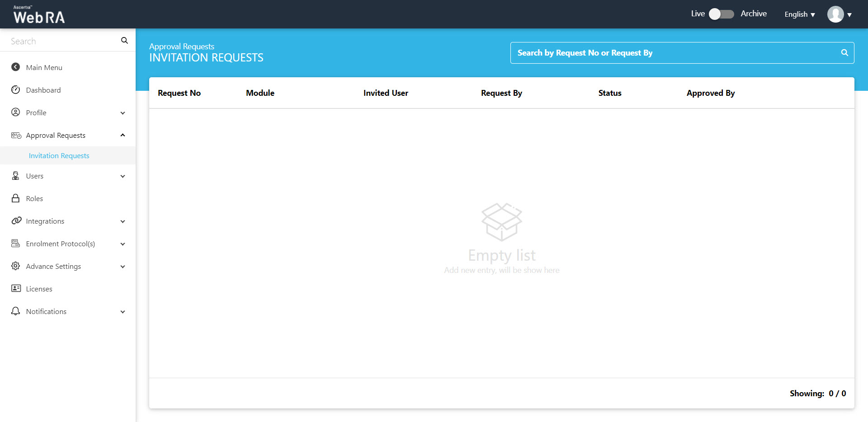Click the Search by Request No field
The image size is (868, 422).
coord(674,53)
